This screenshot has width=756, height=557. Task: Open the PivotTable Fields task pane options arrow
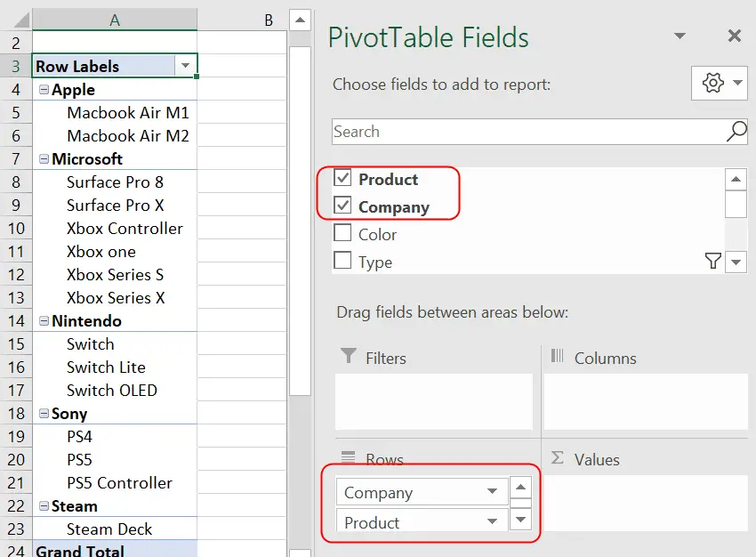(680, 36)
